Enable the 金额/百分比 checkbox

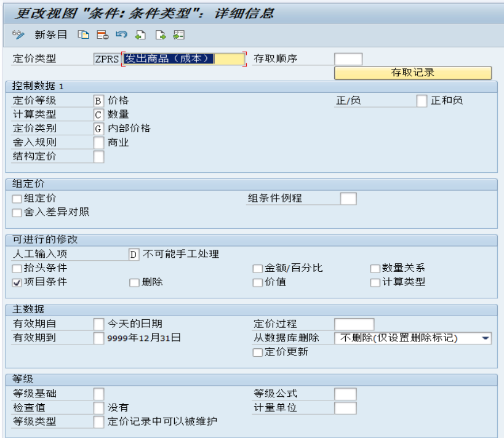257,268
